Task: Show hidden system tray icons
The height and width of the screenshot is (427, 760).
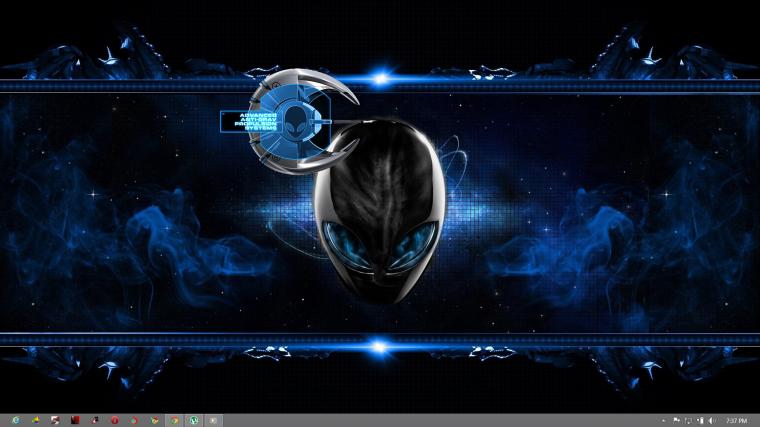Action: [x=664, y=421]
